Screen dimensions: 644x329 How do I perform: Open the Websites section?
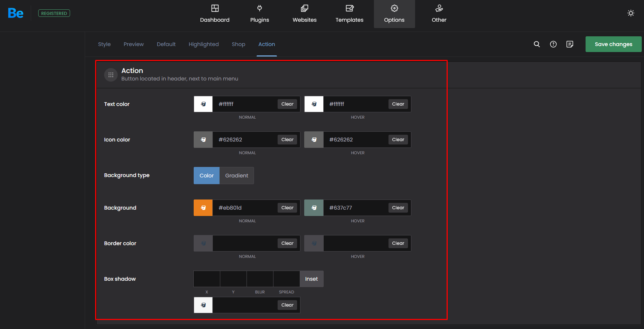click(x=305, y=14)
